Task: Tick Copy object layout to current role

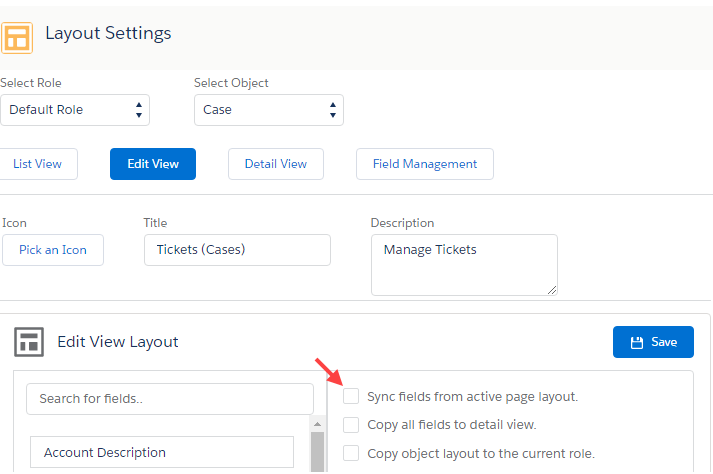Action: (x=351, y=453)
